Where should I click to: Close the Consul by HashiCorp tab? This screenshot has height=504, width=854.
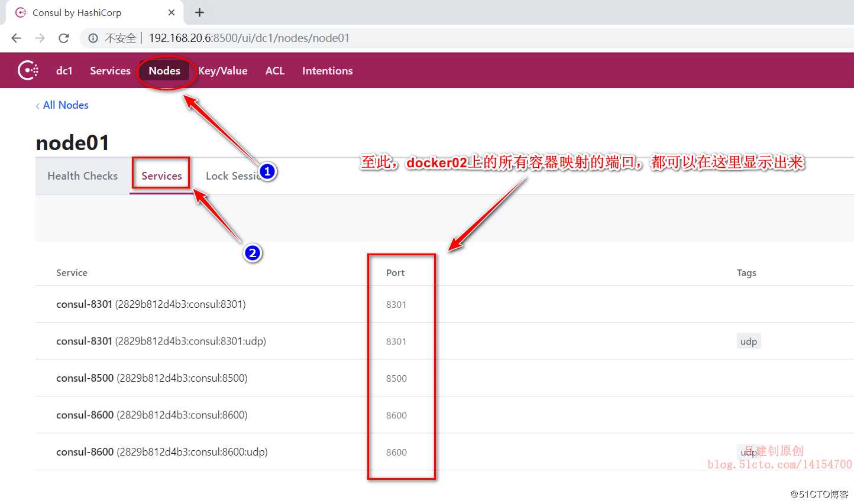coord(172,12)
